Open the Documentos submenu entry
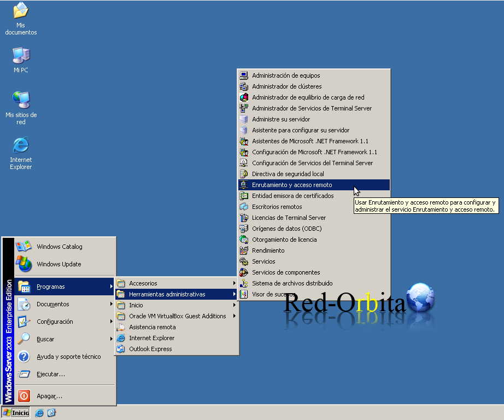The width and height of the screenshot is (504, 420). coord(65,304)
